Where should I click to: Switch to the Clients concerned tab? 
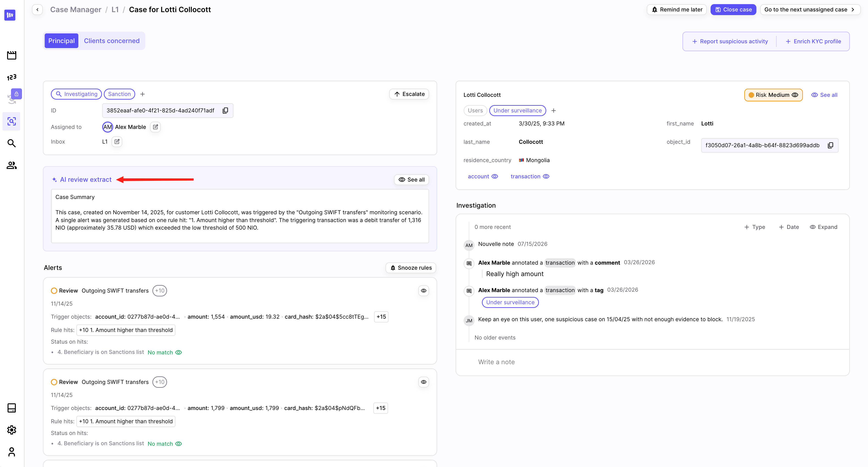point(112,41)
